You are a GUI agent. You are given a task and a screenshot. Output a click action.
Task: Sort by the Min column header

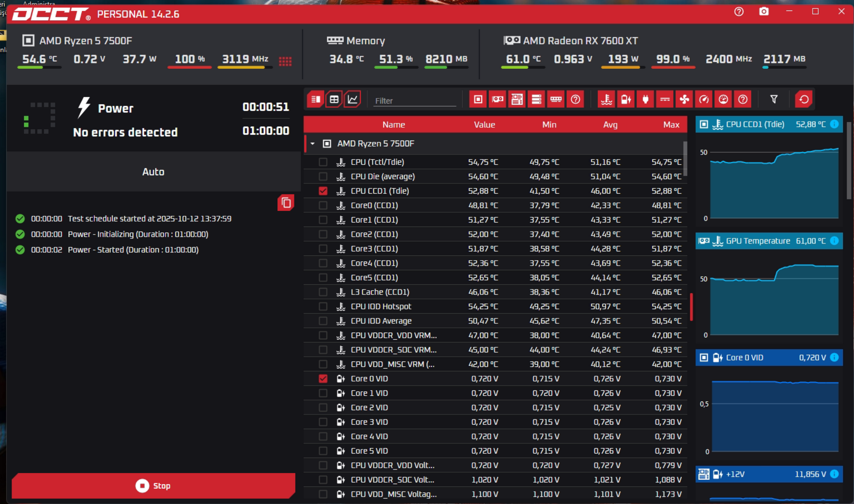pyautogui.click(x=549, y=125)
